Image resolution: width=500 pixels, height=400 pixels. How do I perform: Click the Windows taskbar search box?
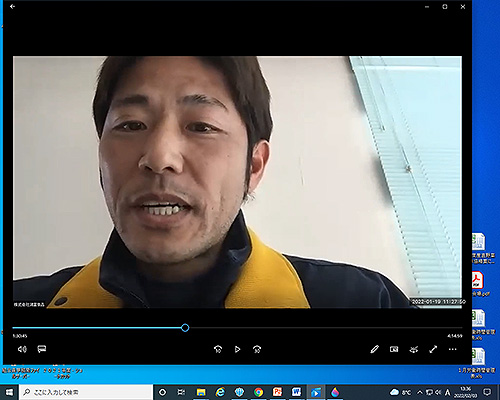click(x=86, y=392)
